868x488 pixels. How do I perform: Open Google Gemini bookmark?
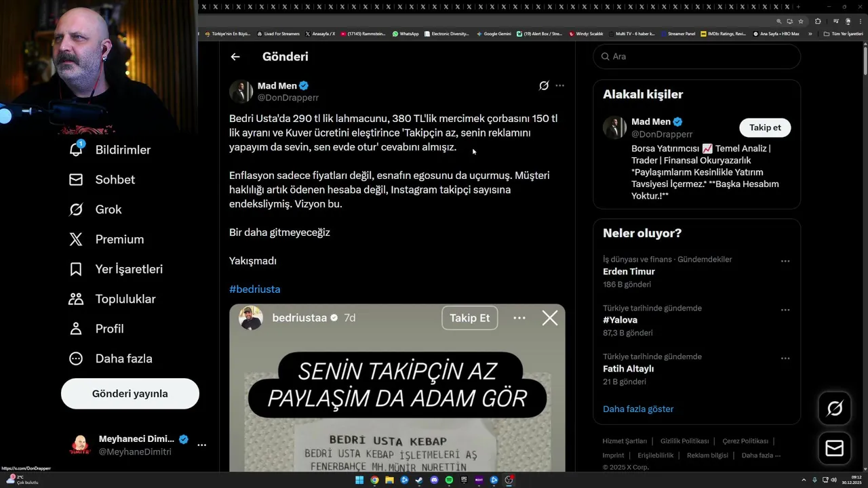(x=494, y=34)
